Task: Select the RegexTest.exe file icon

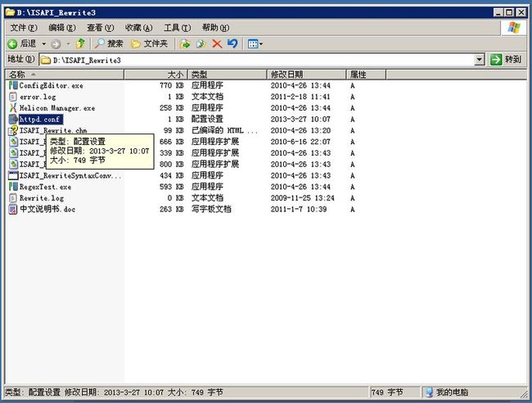Action: (13, 187)
